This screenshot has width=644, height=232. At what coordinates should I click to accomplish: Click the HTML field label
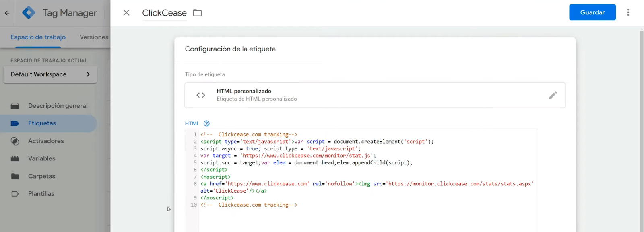click(x=192, y=123)
